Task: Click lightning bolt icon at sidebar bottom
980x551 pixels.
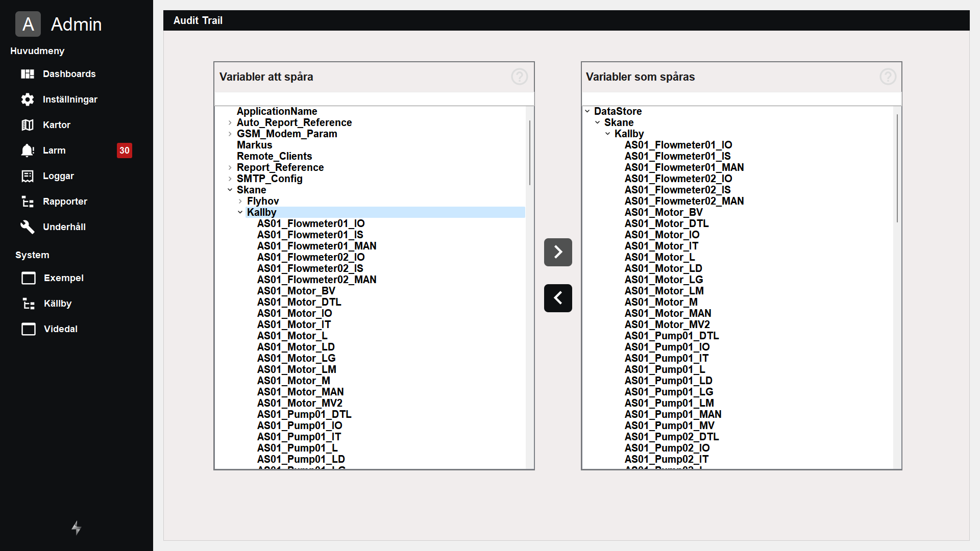Action: tap(77, 528)
